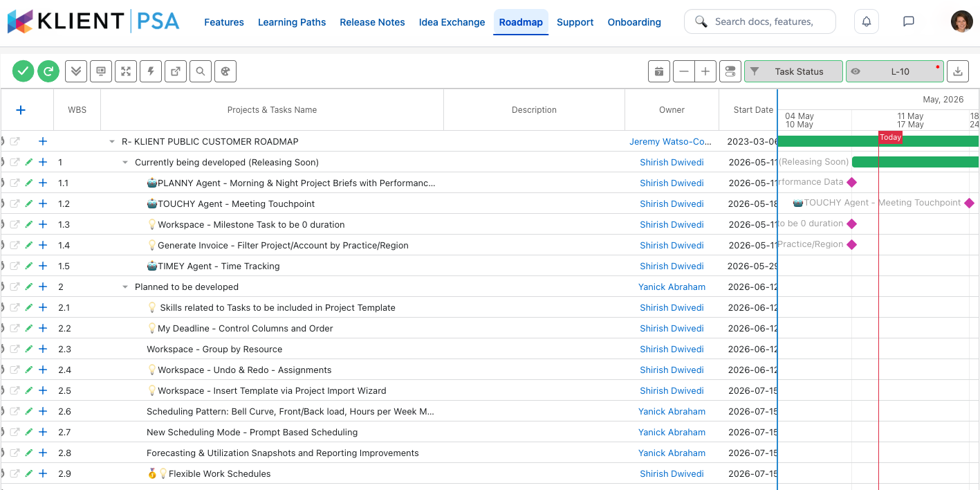The height and width of the screenshot is (490, 980).
Task: Click Yanick Abraham link in row 2.6
Action: [x=672, y=411]
